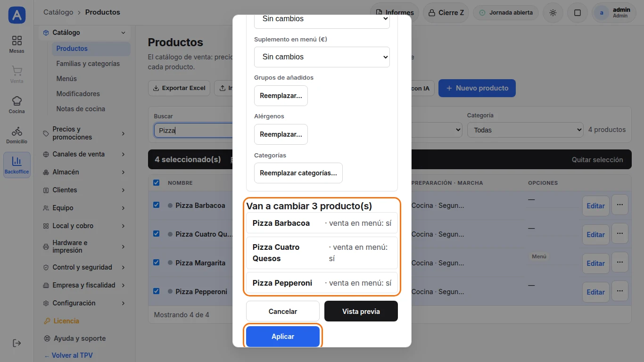
Task: Open admin user avatar
Action: 601,13
